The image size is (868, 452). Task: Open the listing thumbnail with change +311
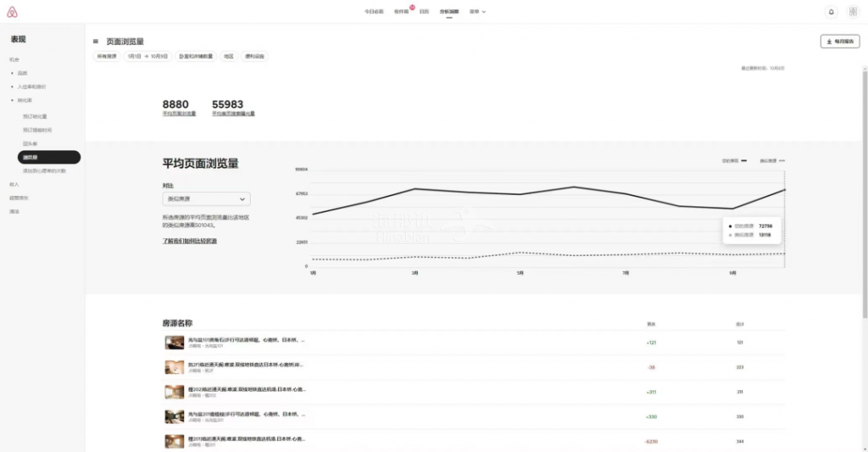point(175,392)
